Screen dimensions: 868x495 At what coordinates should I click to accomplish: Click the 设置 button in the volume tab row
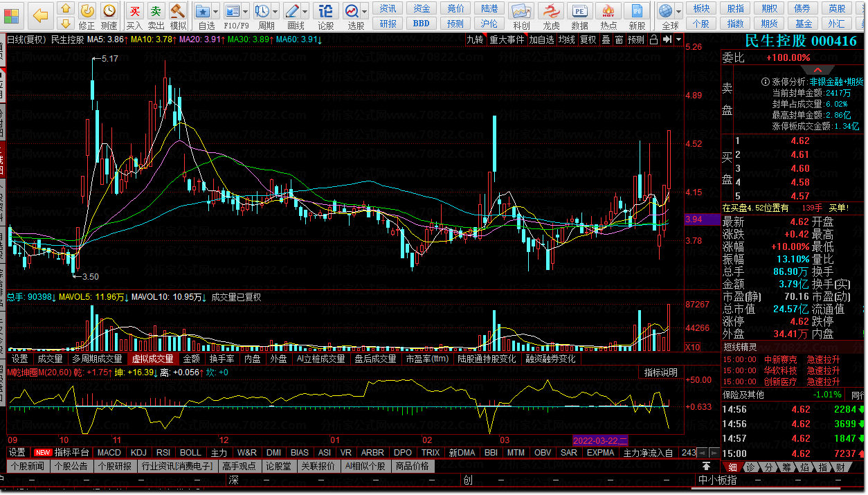[19, 359]
